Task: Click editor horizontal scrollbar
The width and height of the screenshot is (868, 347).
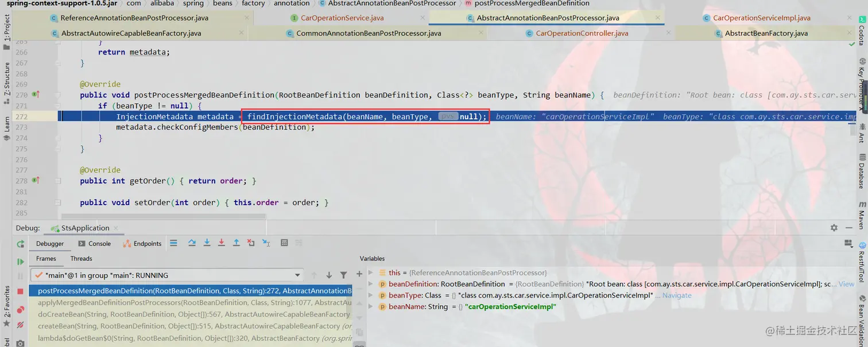Action: (162, 216)
